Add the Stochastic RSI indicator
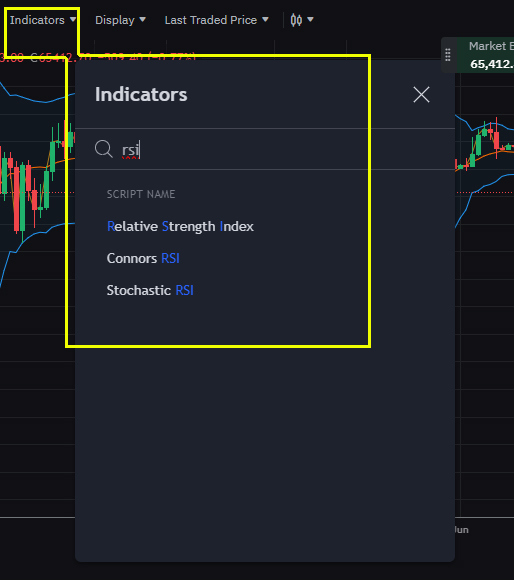514x580 pixels. point(150,290)
